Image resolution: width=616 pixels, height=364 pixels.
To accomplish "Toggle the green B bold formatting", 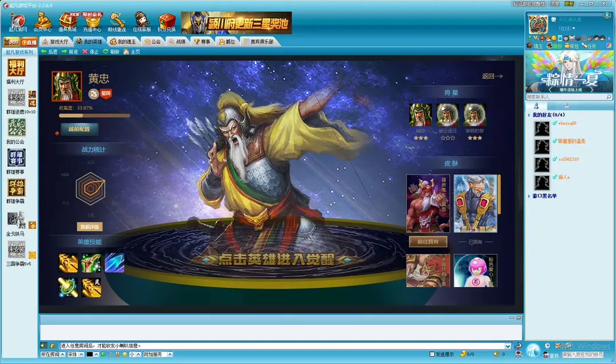I will tap(103, 354).
